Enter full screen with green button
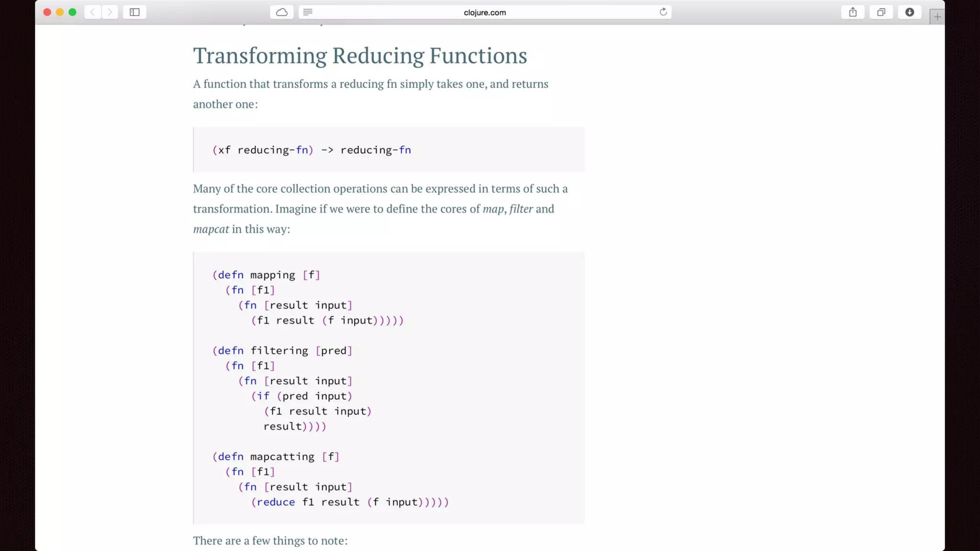 72,12
